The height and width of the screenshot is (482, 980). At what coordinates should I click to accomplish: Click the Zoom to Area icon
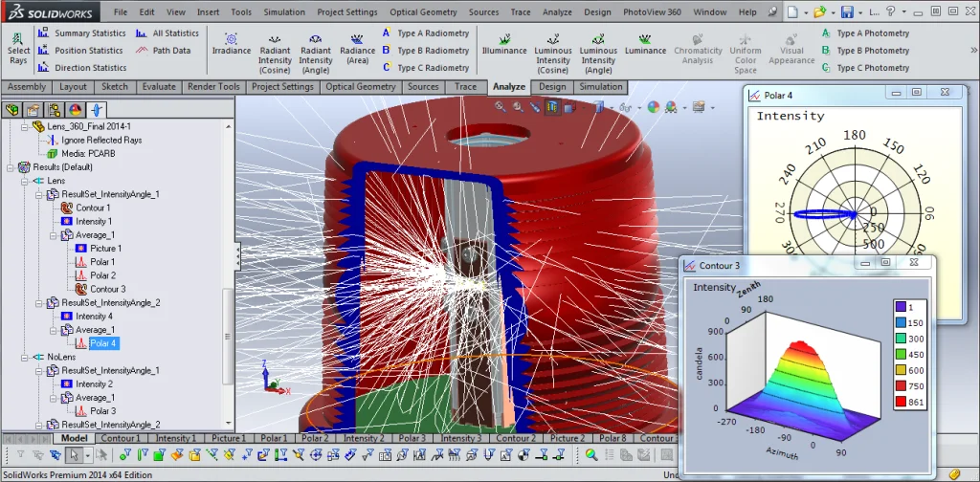pyautogui.click(x=518, y=107)
